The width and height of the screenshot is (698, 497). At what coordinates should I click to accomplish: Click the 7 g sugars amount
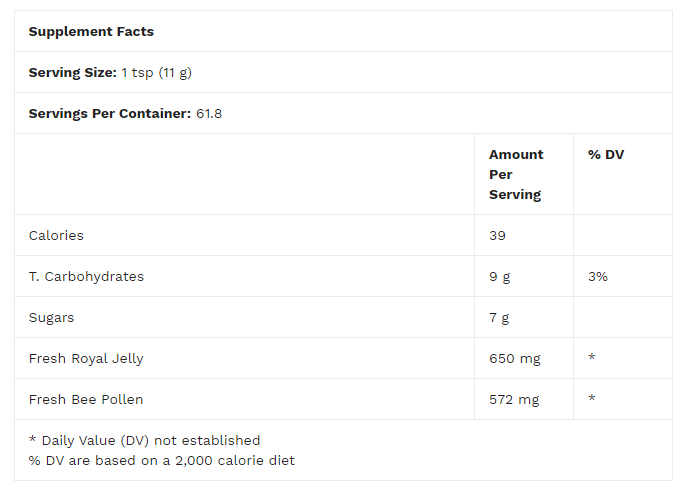pos(499,318)
